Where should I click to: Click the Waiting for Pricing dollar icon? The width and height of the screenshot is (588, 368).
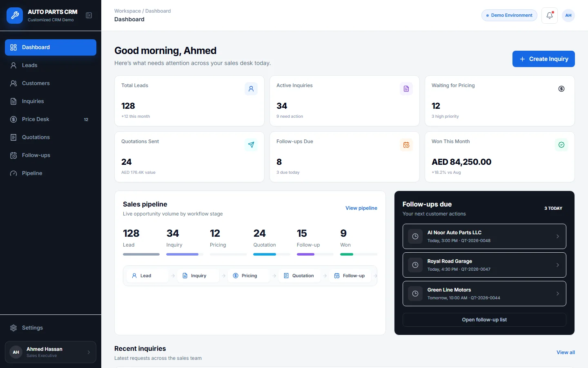(x=561, y=89)
